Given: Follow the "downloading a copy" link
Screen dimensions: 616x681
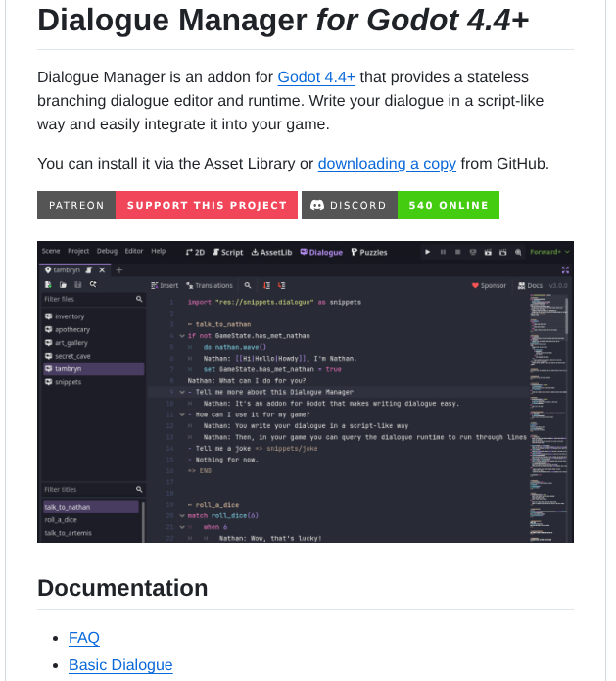Looking at the screenshot, I should 387,164.
